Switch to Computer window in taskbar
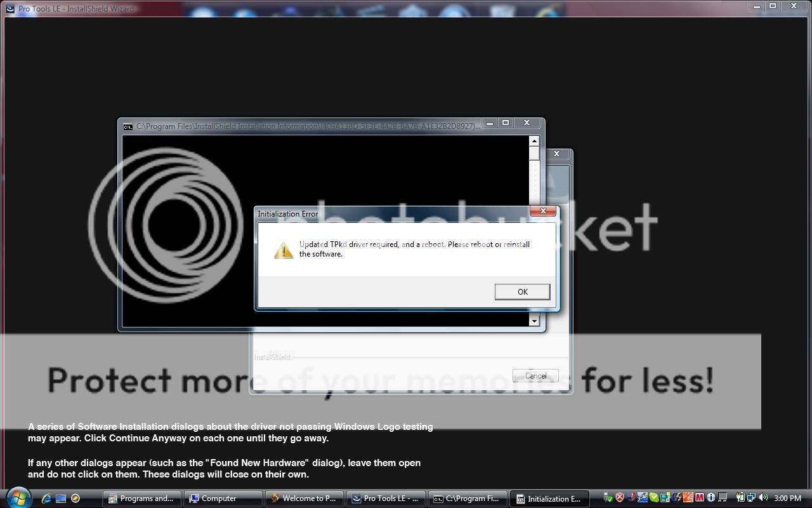Screen dimensions: 812x508 [223, 498]
